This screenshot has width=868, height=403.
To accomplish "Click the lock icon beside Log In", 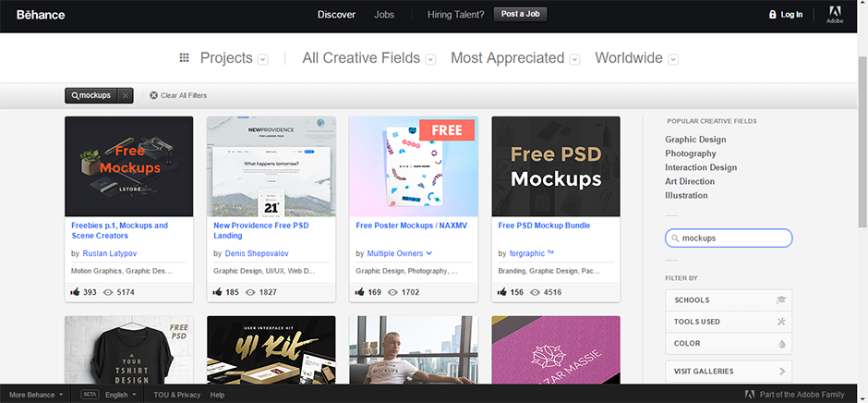I will point(772,15).
